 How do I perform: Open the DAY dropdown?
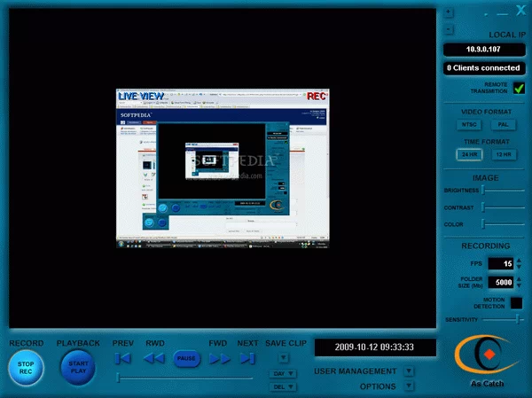point(283,373)
